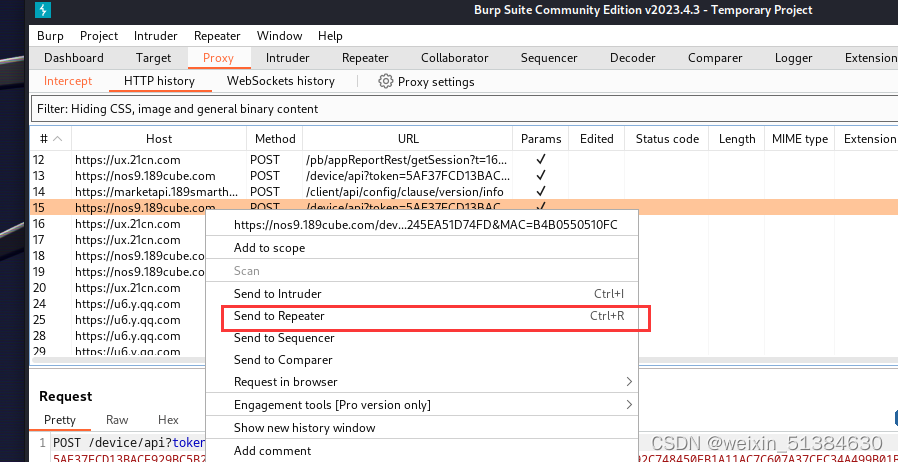Open the Comparer tab

(x=715, y=58)
